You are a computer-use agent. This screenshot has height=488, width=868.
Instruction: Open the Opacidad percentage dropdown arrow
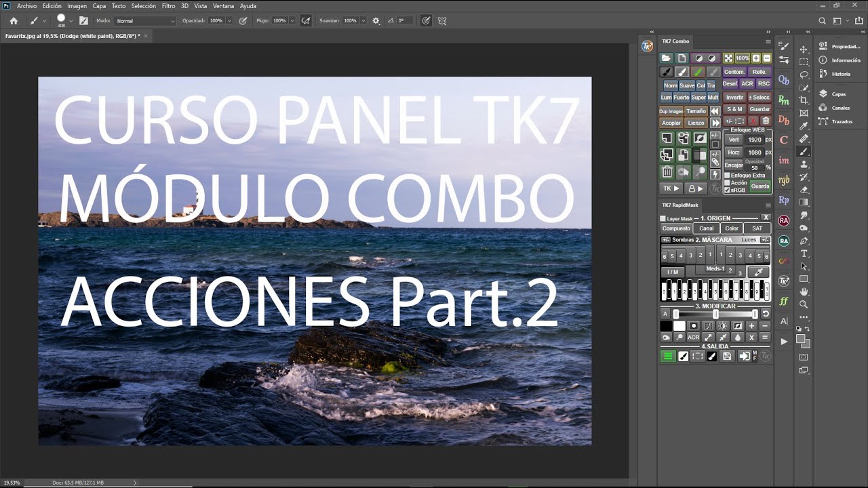click(229, 21)
